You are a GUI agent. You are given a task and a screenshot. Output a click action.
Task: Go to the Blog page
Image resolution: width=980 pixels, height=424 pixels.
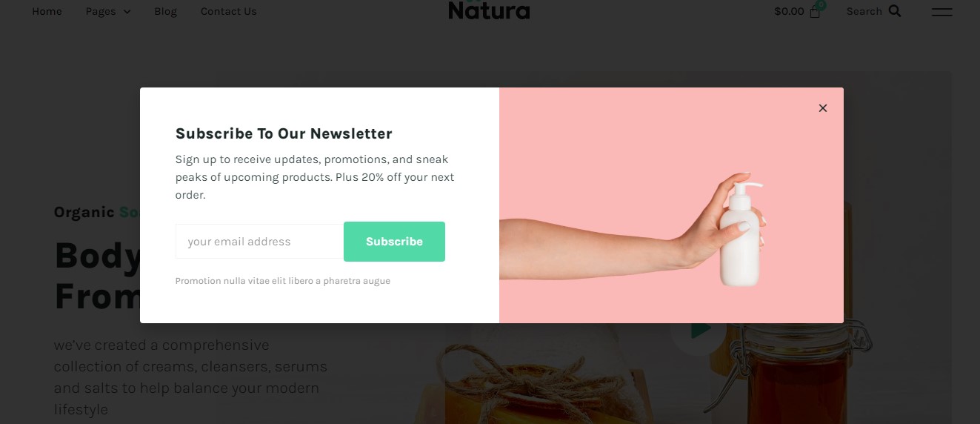[166, 11]
